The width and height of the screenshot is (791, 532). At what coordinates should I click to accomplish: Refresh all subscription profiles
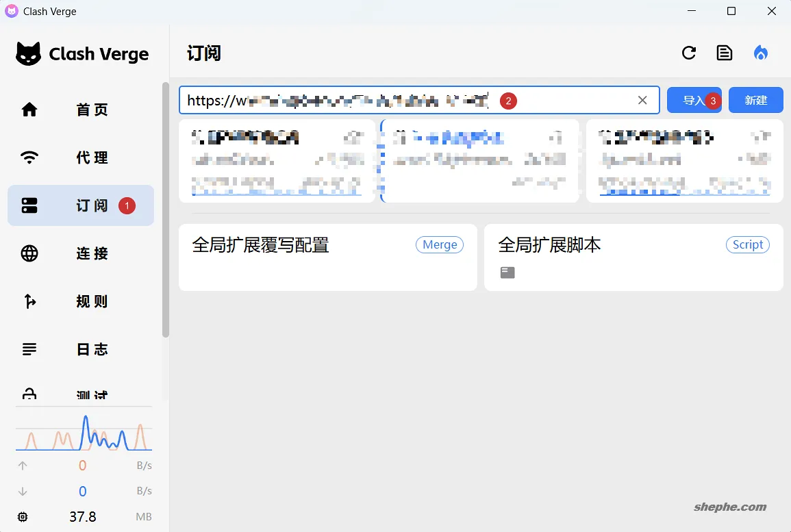[689, 52]
